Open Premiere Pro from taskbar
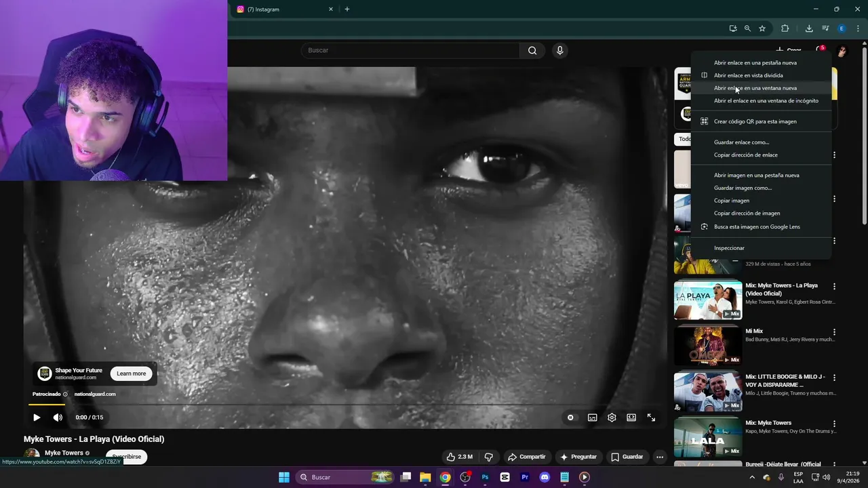The width and height of the screenshot is (868, 488). coord(525,477)
